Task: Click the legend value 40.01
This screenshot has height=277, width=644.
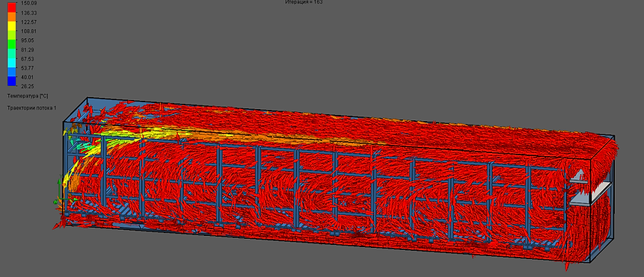Action: tap(27, 77)
